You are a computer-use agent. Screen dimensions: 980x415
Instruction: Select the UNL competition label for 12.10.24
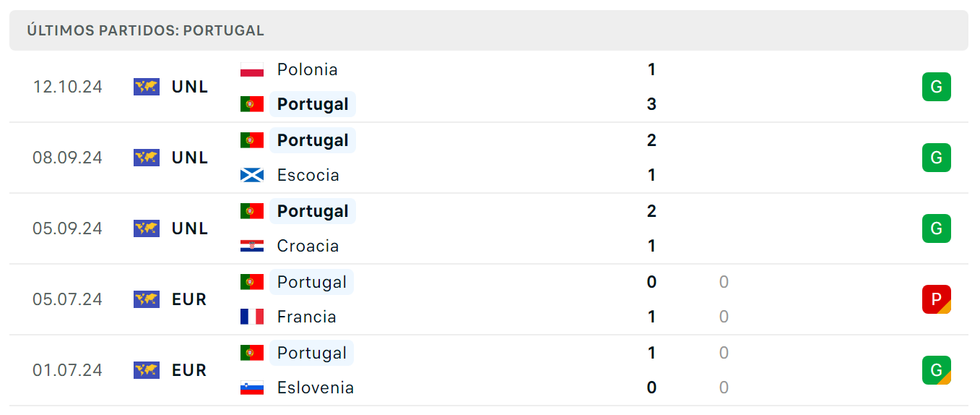[x=190, y=87]
